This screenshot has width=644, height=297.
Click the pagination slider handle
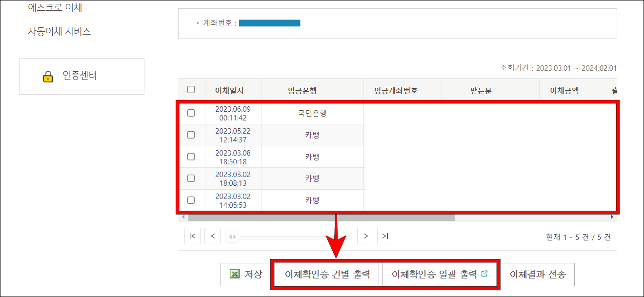232,236
